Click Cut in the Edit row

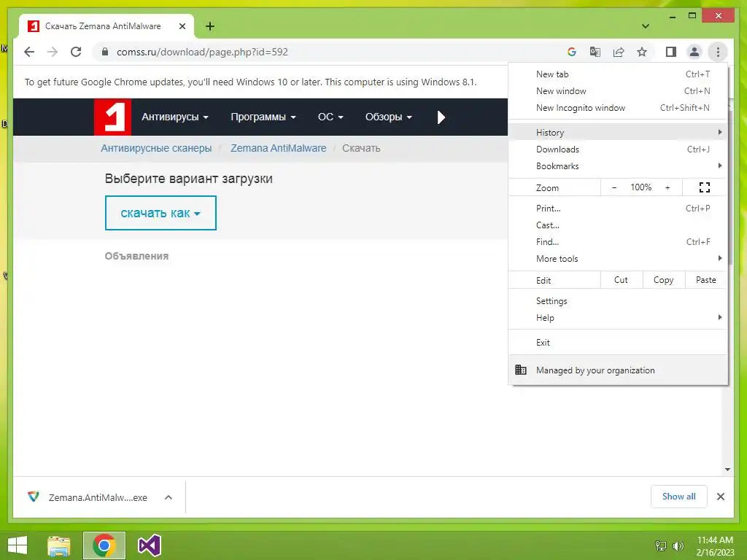(622, 280)
